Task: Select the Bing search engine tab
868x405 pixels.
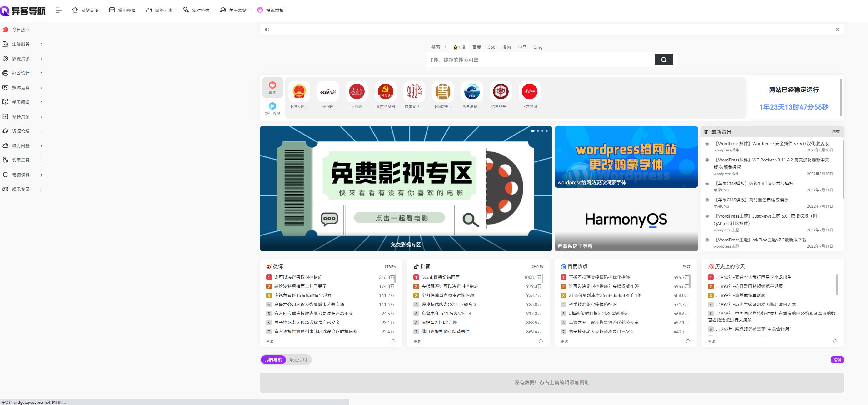Action: (538, 47)
